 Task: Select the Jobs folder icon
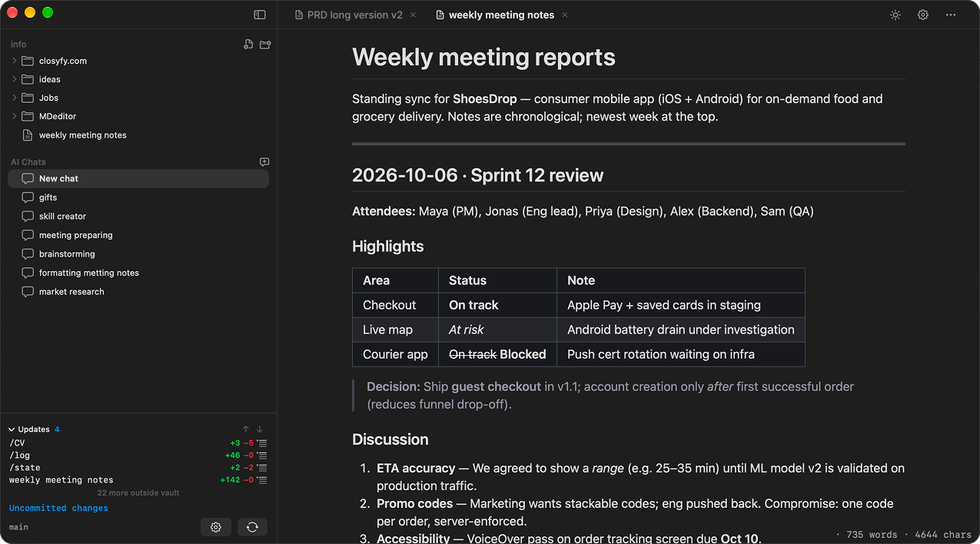[28, 98]
